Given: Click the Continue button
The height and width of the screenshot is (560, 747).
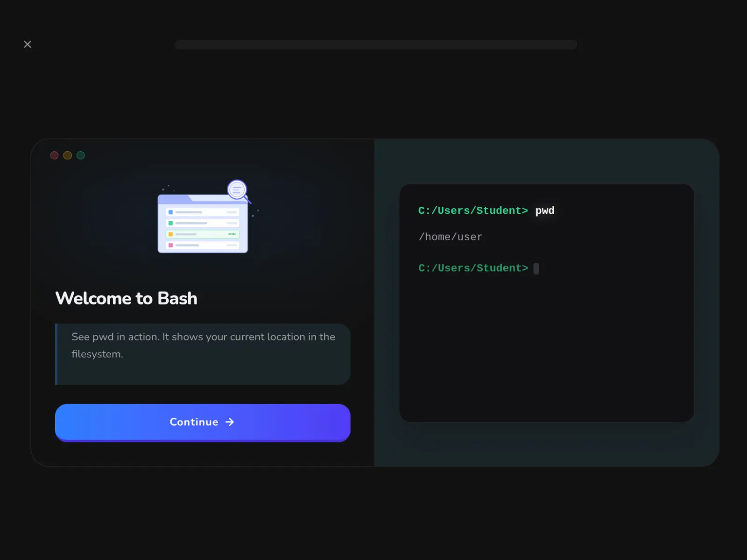Looking at the screenshot, I should [x=203, y=422].
